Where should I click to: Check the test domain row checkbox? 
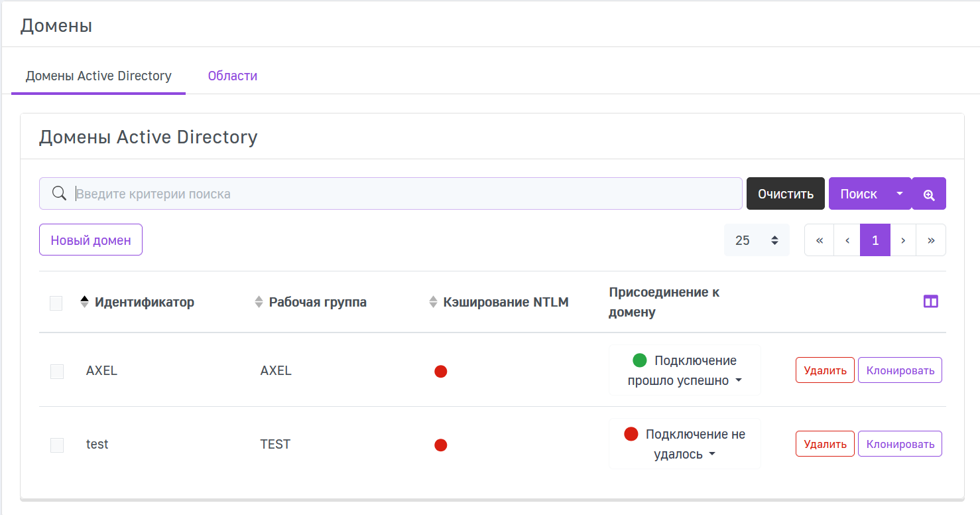click(x=57, y=445)
